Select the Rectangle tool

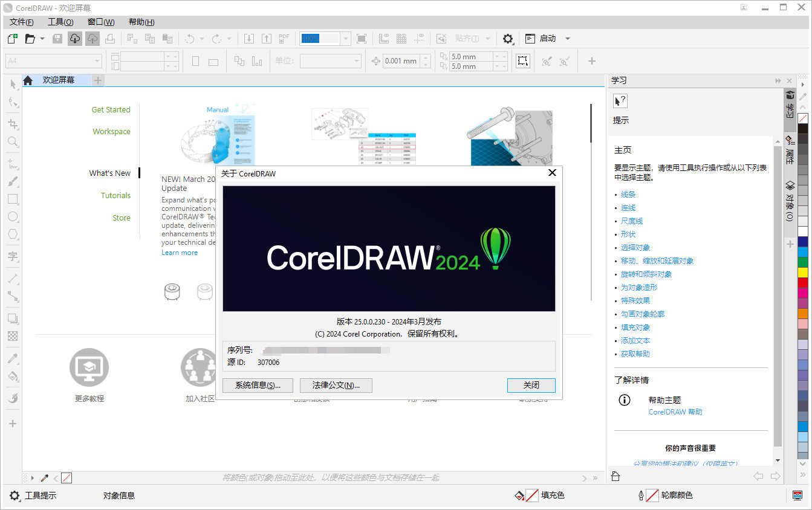click(x=13, y=199)
